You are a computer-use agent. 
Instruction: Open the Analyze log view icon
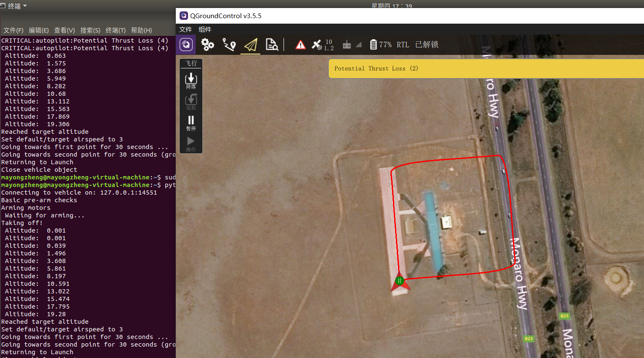coord(272,44)
